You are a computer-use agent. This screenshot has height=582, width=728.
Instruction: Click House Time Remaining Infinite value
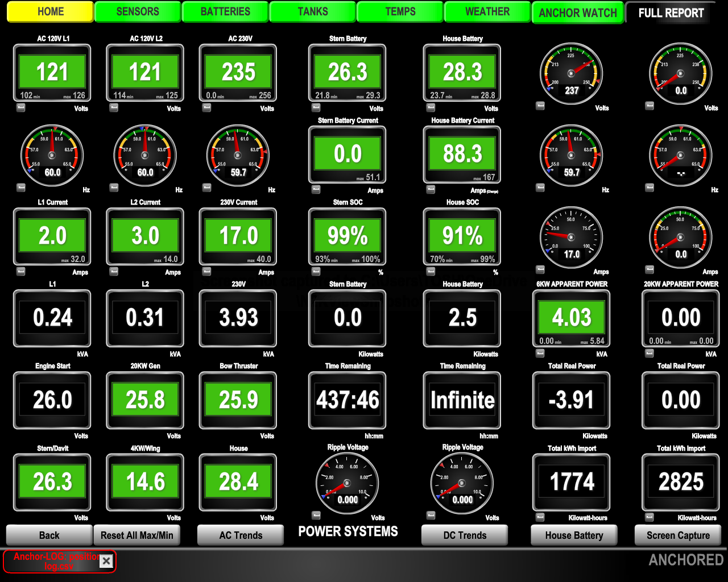[462, 400]
